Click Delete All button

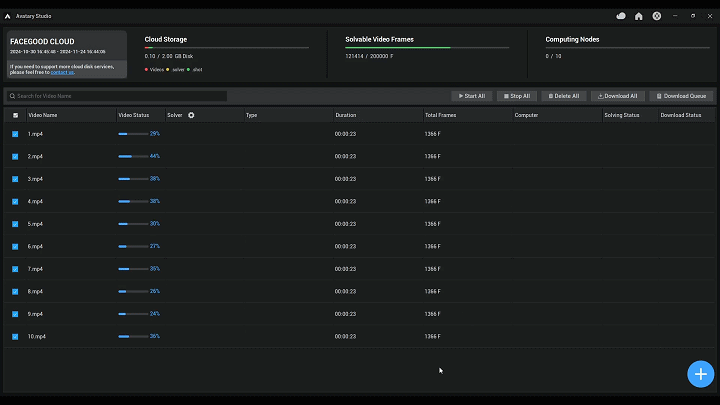[x=564, y=96]
